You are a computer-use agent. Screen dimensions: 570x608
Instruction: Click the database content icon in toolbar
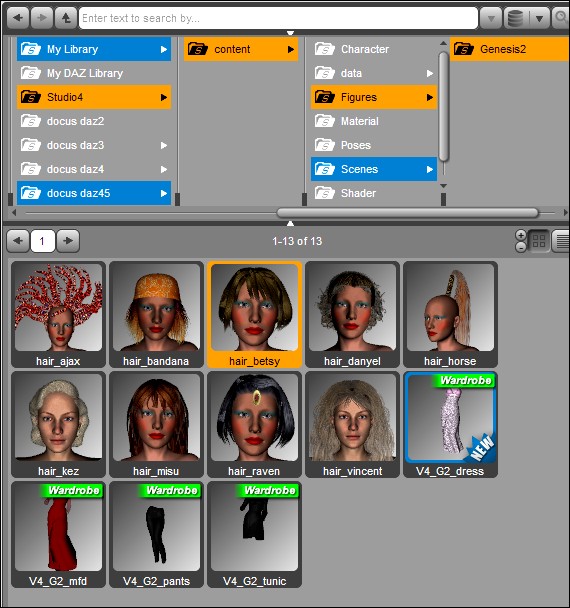[515, 18]
